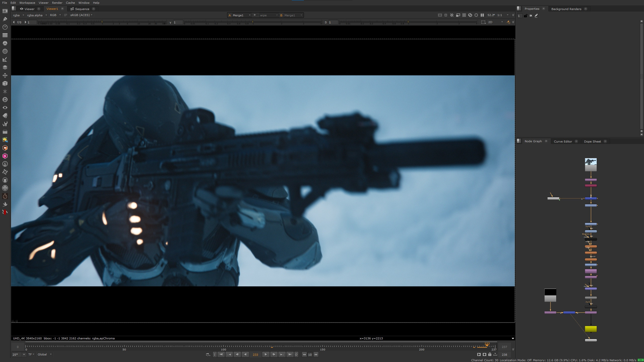The width and height of the screenshot is (644, 362).
Task: Switch to the Curve Editor tab
Action: (x=563, y=142)
